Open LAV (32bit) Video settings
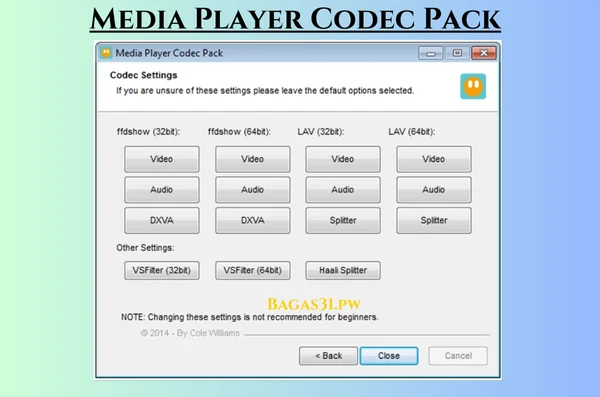This screenshot has height=397, width=600. point(343,159)
